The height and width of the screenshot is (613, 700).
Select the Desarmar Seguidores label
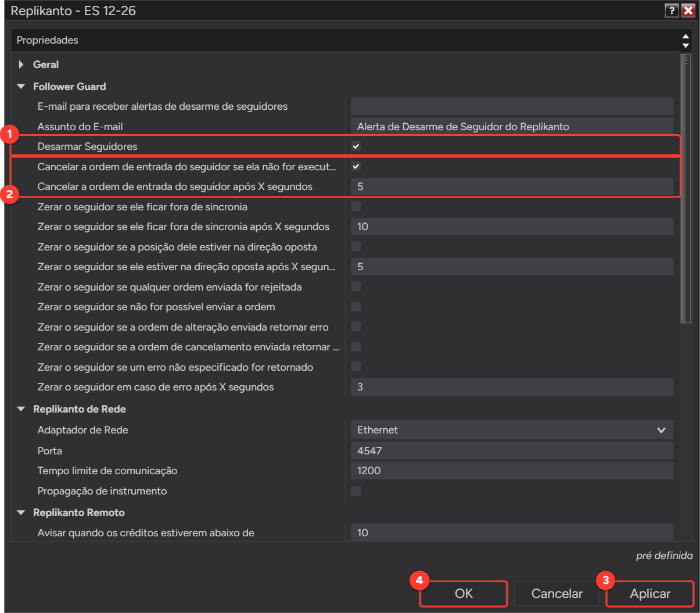[x=87, y=146]
